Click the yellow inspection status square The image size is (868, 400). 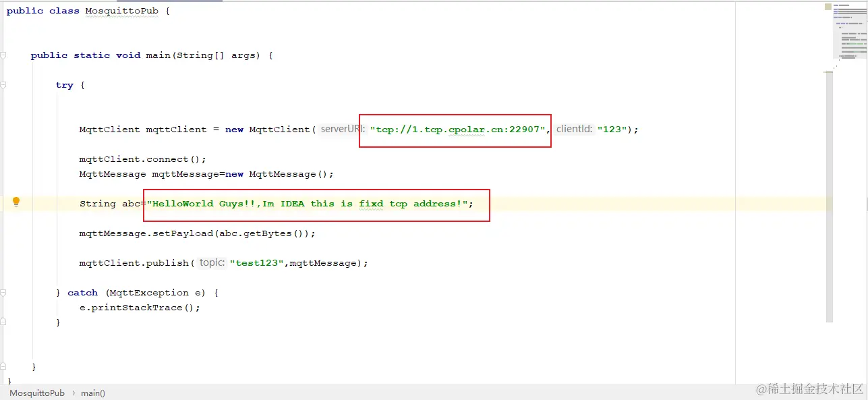[x=828, y=7]
